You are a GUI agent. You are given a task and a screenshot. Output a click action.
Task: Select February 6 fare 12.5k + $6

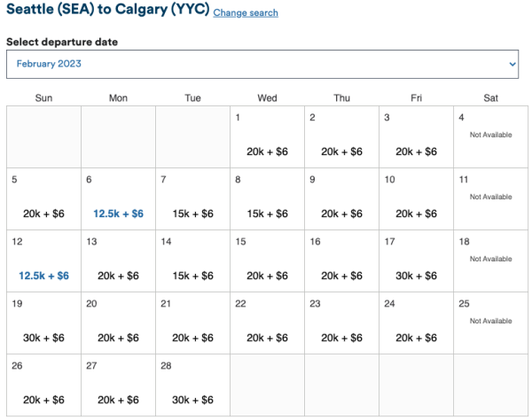click(118, 214)
